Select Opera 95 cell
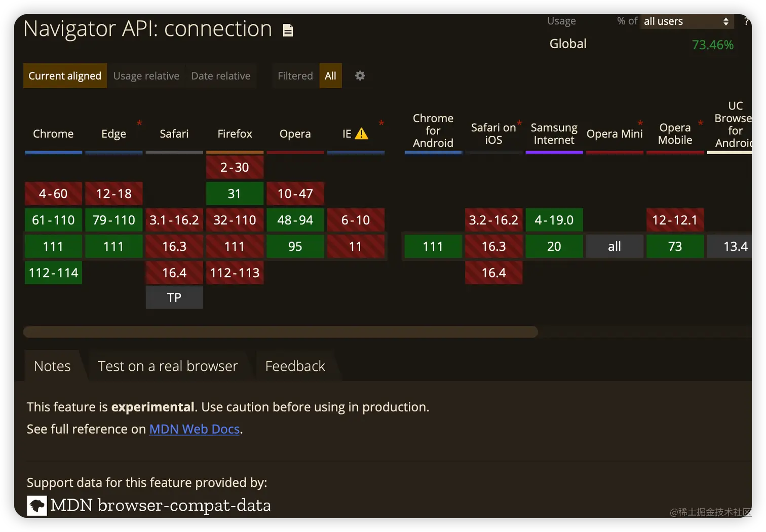The image size is (766, 532). tap(295, 246)
